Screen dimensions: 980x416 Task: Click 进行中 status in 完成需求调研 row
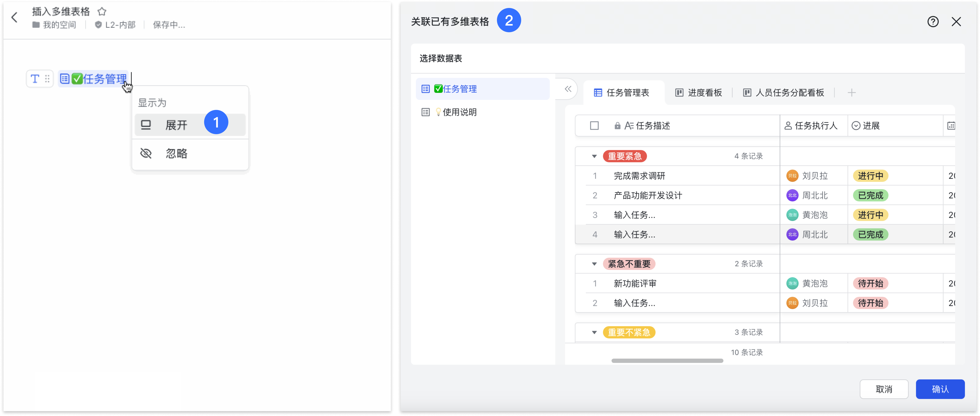click(870, 176)
